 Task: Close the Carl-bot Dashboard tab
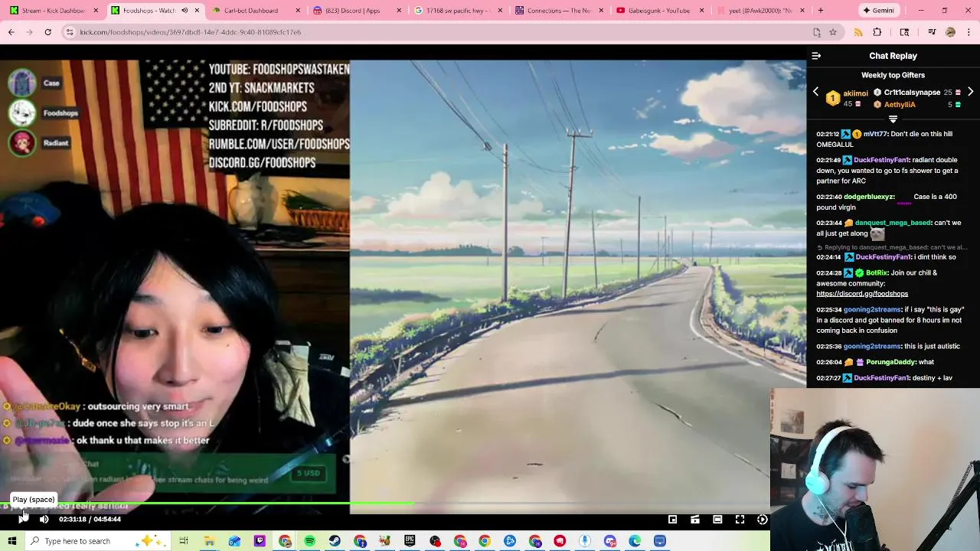point(298,11)
